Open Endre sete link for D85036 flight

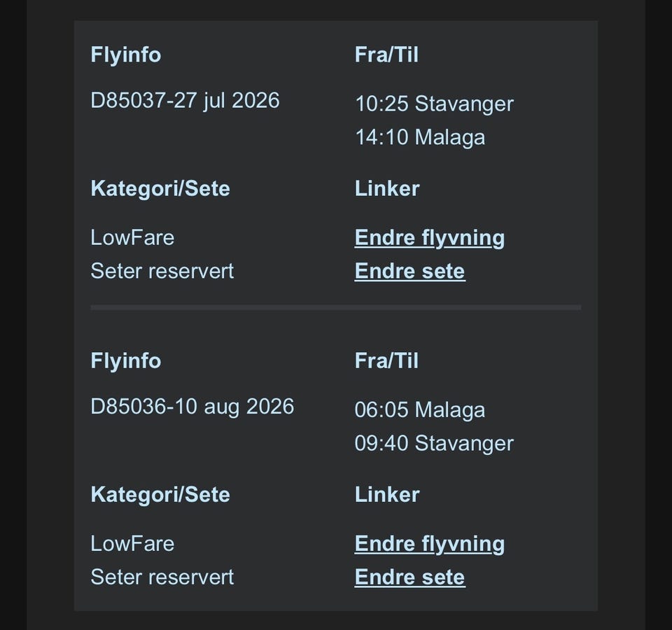pos(409,577)
